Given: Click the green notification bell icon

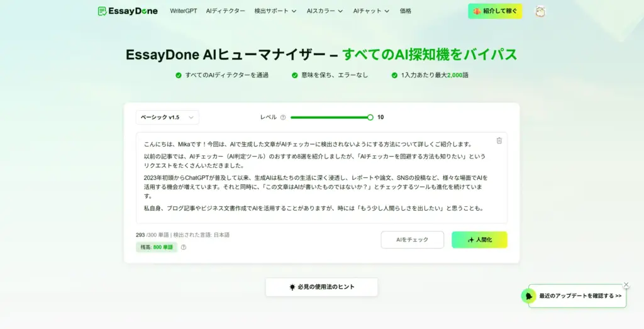Looking at the screenshot, I should [528, 296].
